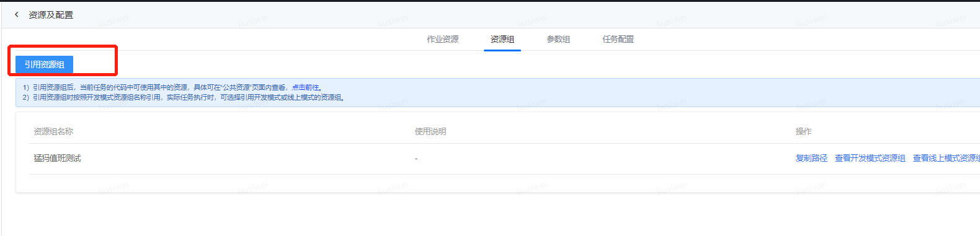Click the 操作 column header
Viewport: 980px width, 236px height.
tap(804, 131)
